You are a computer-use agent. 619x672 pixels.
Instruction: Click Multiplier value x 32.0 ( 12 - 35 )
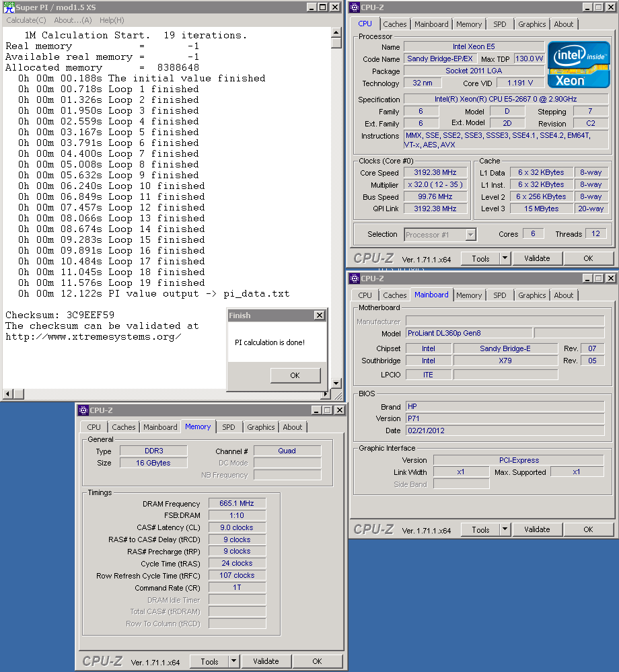435,185
